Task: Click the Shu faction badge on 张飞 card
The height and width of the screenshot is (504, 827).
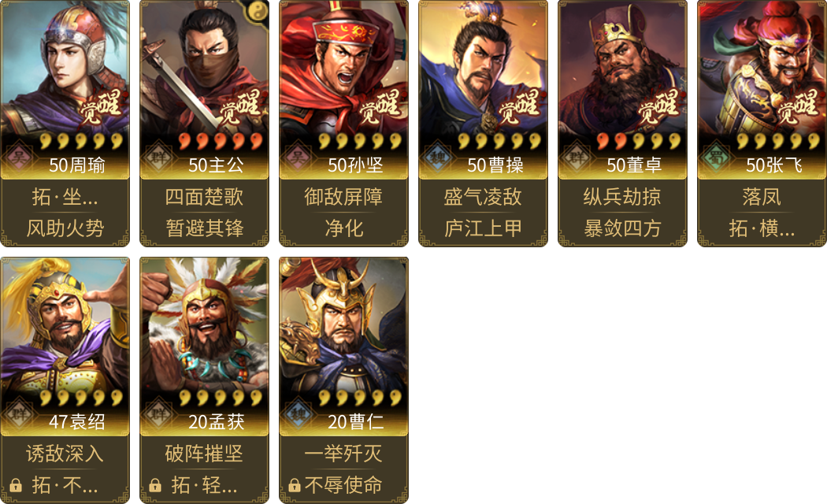Action: 716,157
